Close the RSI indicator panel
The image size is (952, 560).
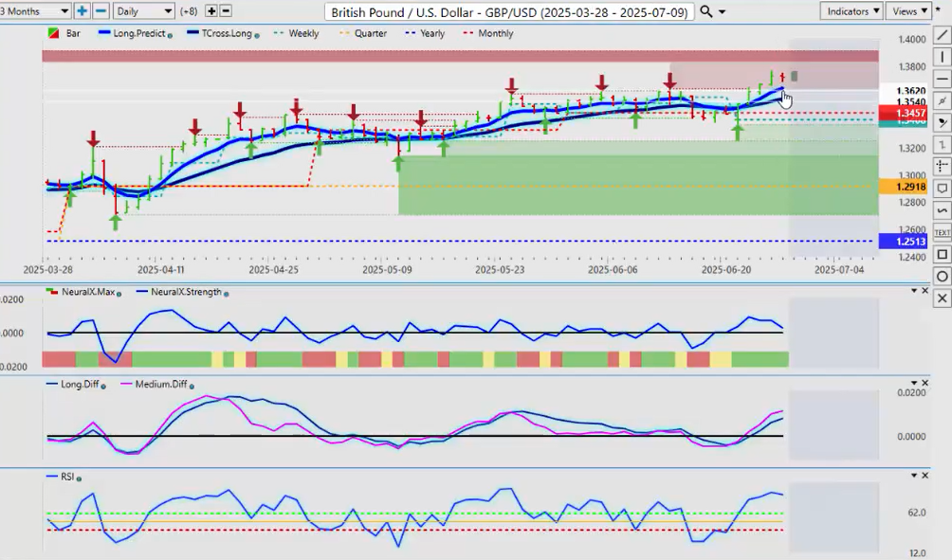click(925, 476)
